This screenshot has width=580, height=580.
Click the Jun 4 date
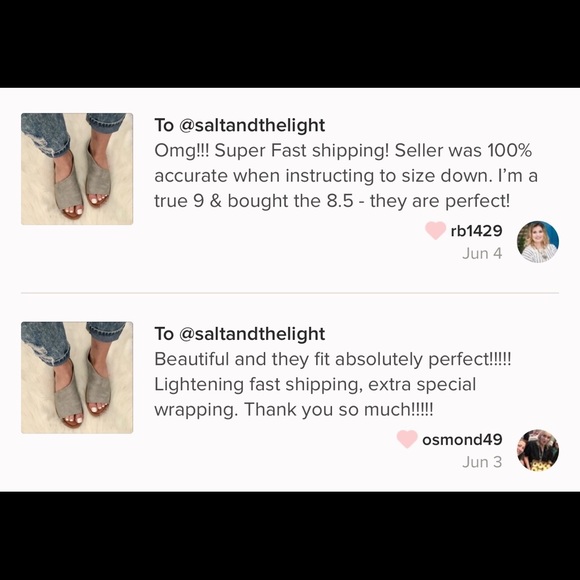point(482,253)
